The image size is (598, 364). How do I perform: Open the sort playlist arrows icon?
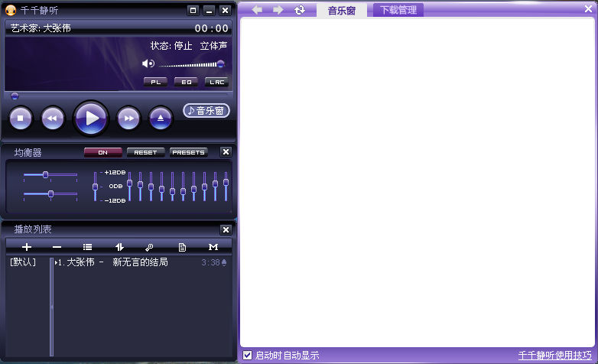point(119,247)
